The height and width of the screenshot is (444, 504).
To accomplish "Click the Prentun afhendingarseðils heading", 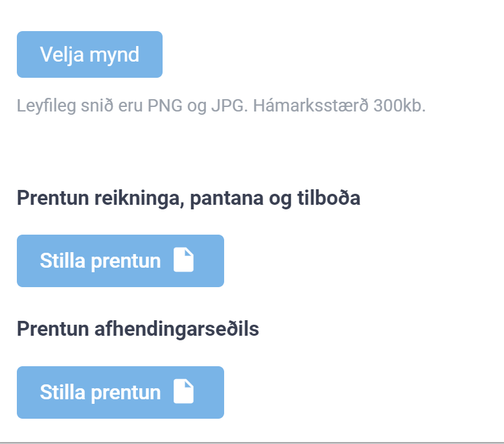I will [137, 329].
